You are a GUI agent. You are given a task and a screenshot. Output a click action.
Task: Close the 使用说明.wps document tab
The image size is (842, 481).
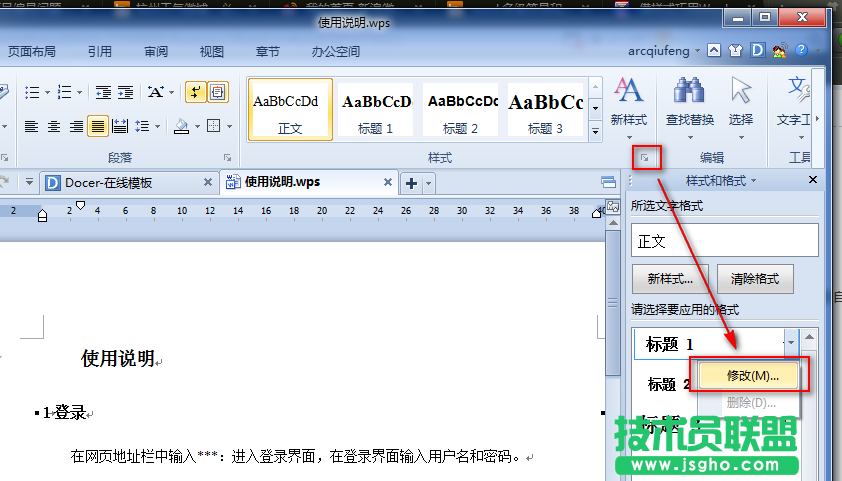tap(388, 183)
